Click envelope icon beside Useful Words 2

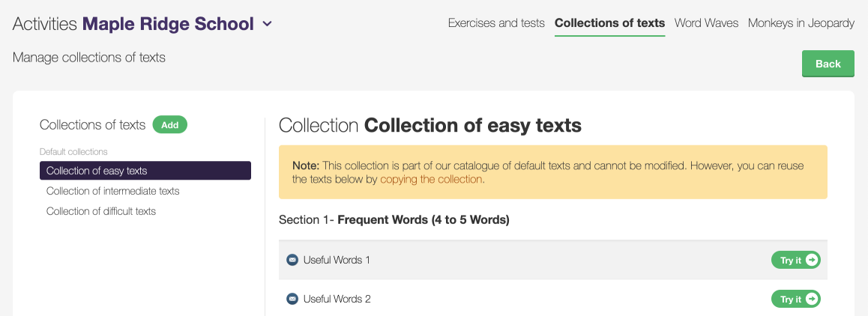point(292,299)
